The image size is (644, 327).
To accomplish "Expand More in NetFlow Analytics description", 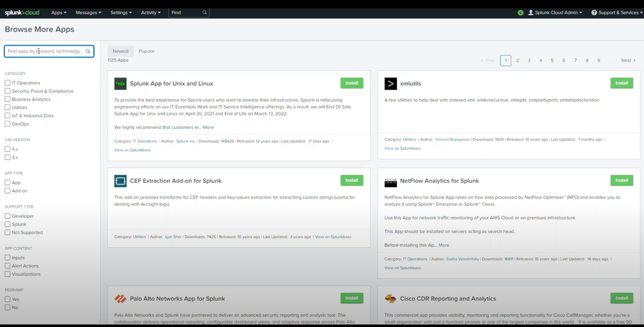I will click(x=444, y=245).
